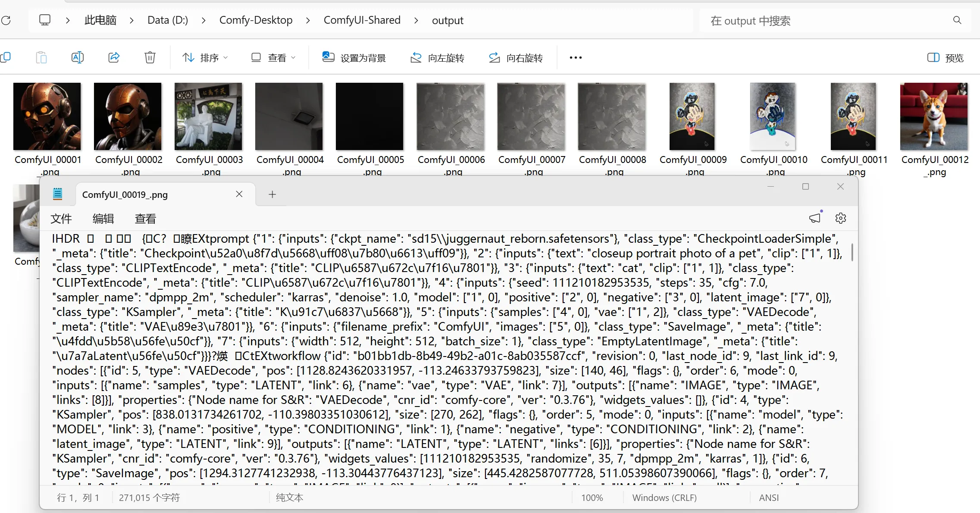Minimize the Notepad window
The image size is (980, 513).
pyautogui.click(x=771, y=186)
